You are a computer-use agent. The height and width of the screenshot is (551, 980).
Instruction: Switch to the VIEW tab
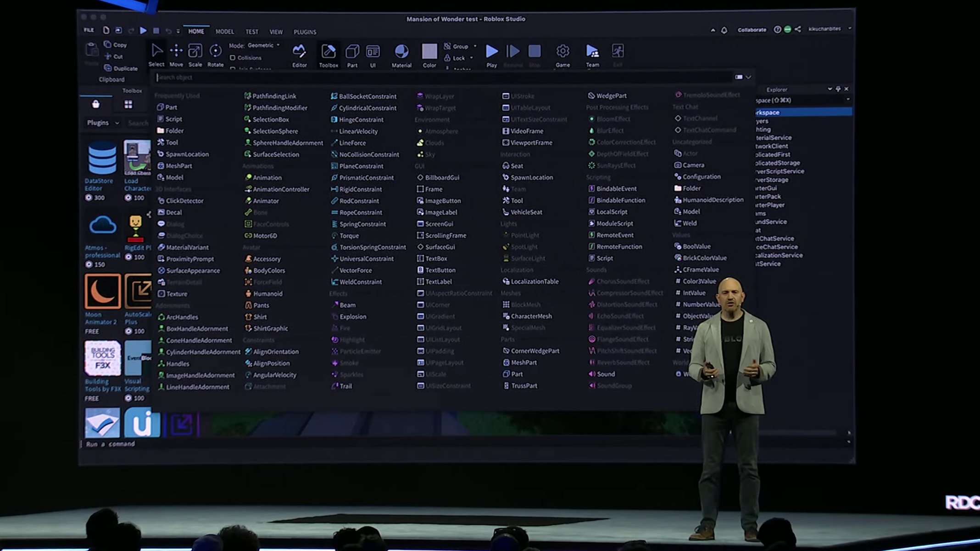(276, 32)
